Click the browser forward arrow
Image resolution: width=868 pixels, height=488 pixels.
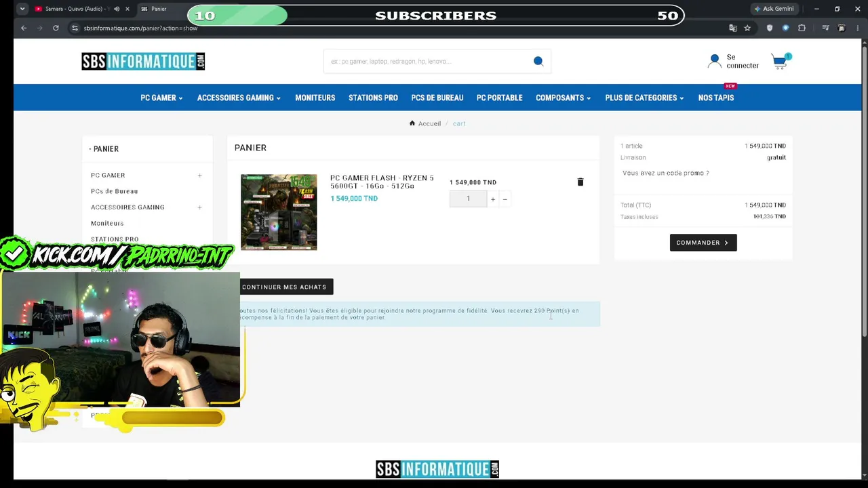pyautogui.click(x=39, y=28)
